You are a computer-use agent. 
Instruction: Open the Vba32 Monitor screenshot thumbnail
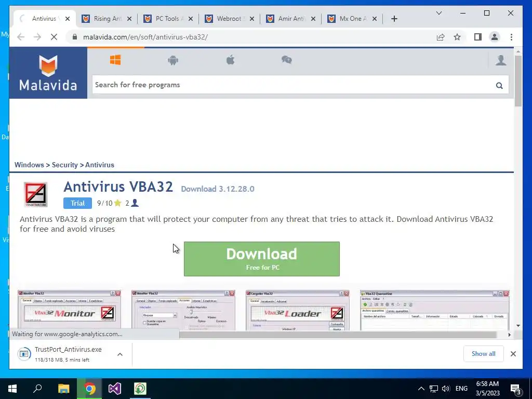69,310
